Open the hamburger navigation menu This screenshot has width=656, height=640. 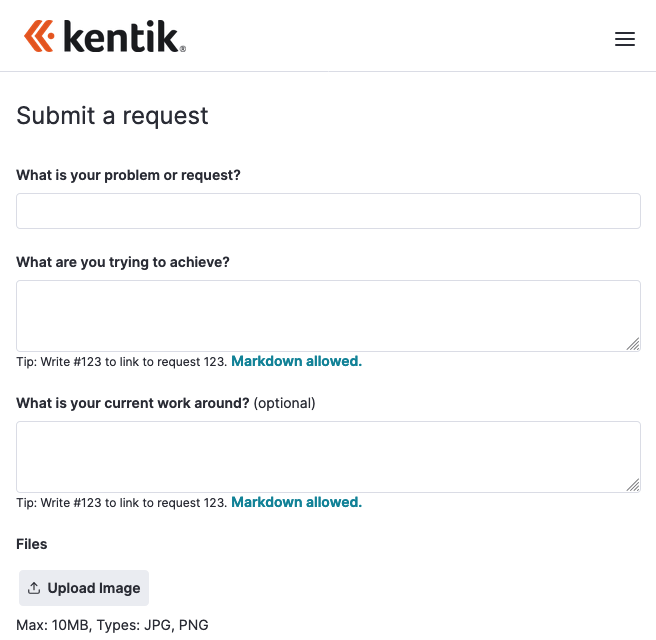[625, 40]
